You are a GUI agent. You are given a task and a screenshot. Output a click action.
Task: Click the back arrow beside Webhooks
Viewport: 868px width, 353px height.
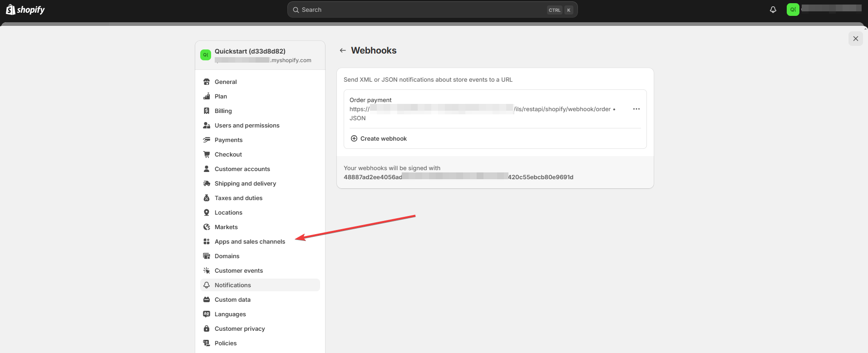point(343,50)
